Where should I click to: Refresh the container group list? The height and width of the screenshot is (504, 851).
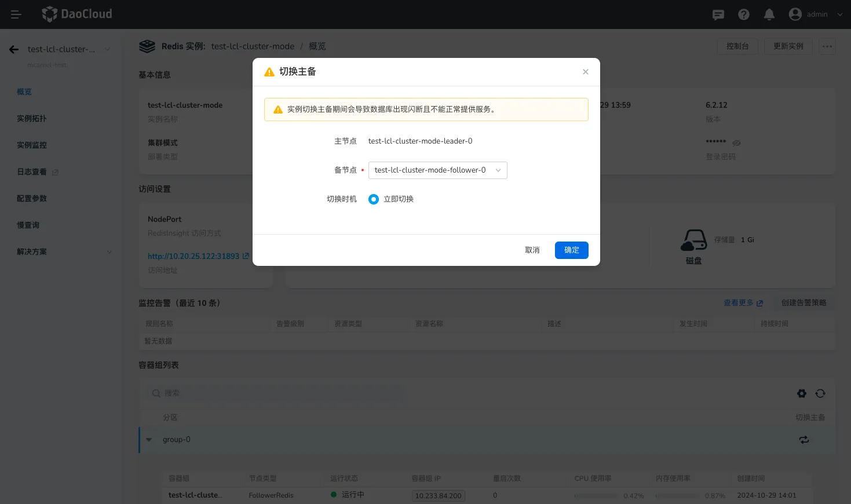point(820,393)
